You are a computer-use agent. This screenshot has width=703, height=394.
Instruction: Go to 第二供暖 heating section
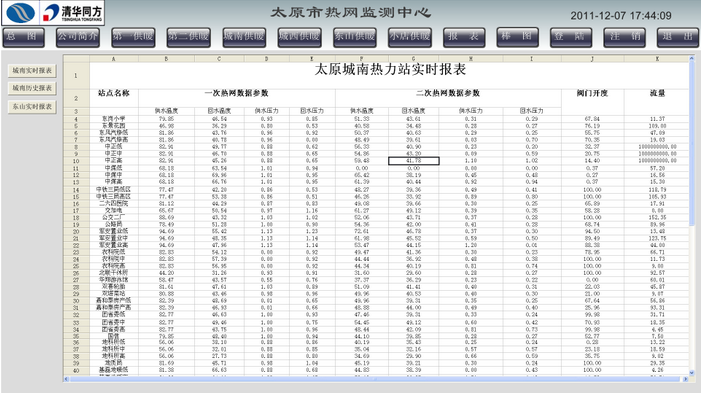coord(188,37)
